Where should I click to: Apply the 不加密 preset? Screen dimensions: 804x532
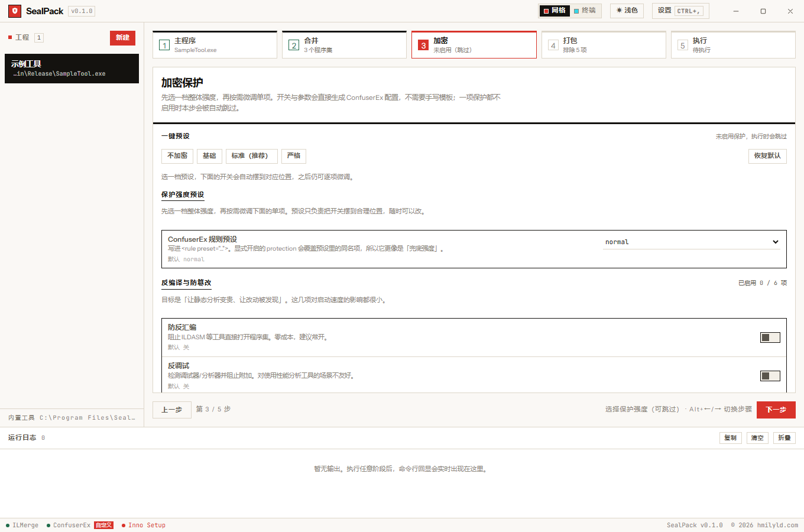(x=177, y=156)
